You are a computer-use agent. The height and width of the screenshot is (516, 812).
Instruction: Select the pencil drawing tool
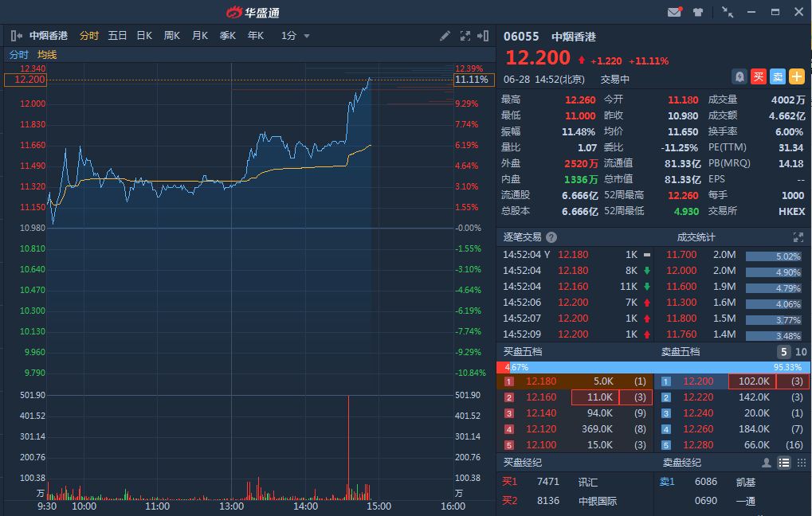[445, 36]
